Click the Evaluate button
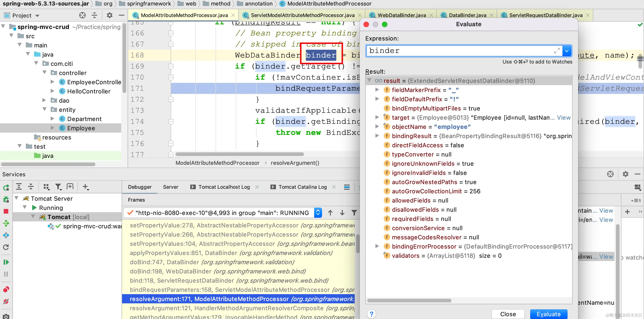Screen dimensions: 644x319 (x=548, y=314)
